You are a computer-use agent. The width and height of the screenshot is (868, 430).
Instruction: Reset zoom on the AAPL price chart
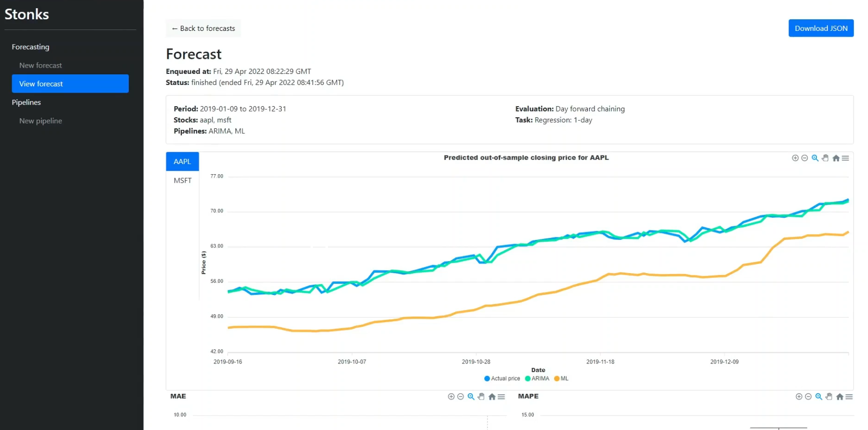836,158
